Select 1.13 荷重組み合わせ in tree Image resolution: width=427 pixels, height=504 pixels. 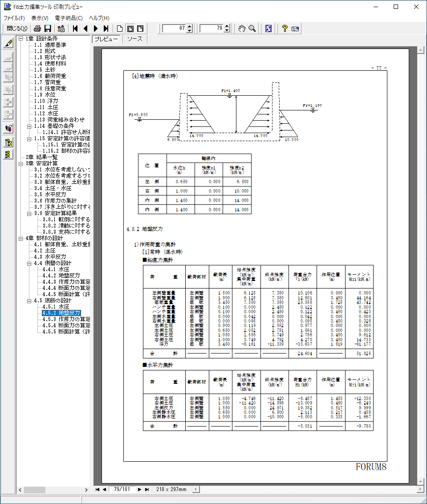pos(60,120)
